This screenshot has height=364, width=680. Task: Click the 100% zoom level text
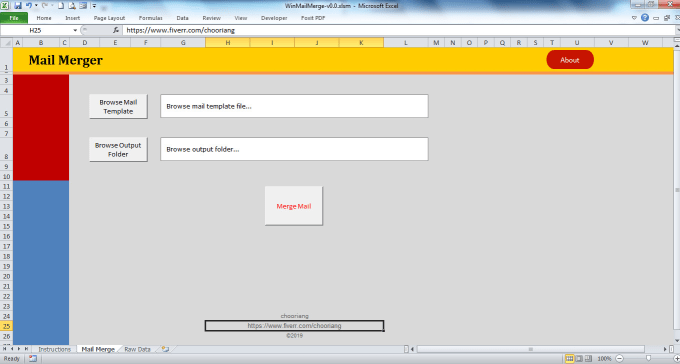pos(605,359)
